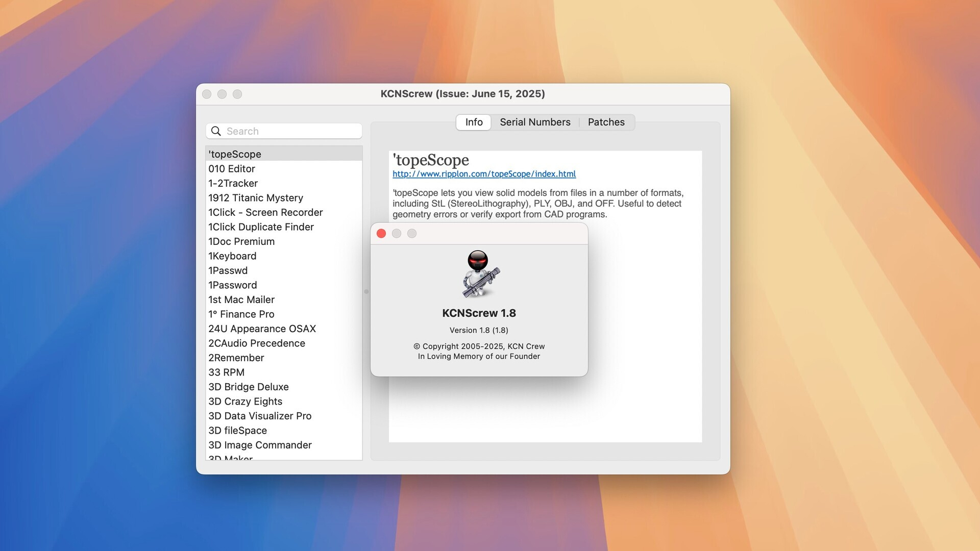Click the magnifying glass search icon
The height and width of the screenshot is (551, 980).
[x=216, y=131]
